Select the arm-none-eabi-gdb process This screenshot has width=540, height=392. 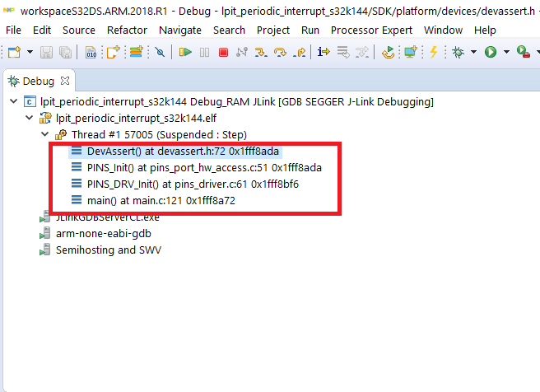point(104,234)
